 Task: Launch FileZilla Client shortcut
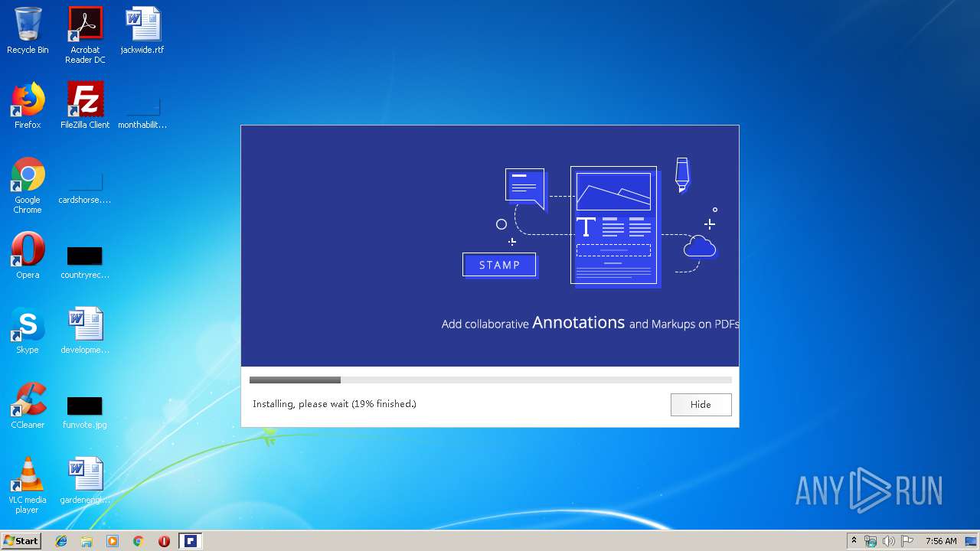click(x=85, y=106)
